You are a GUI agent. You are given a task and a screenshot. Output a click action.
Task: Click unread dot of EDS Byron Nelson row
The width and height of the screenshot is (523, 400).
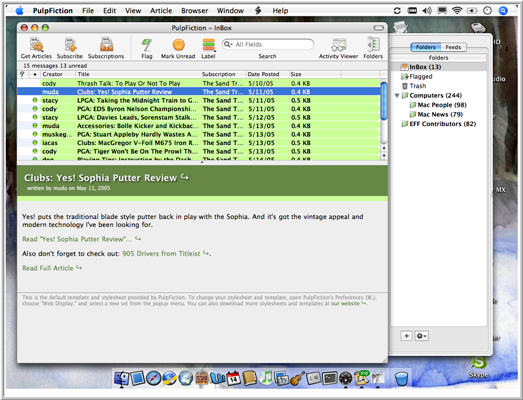point(35,108)
